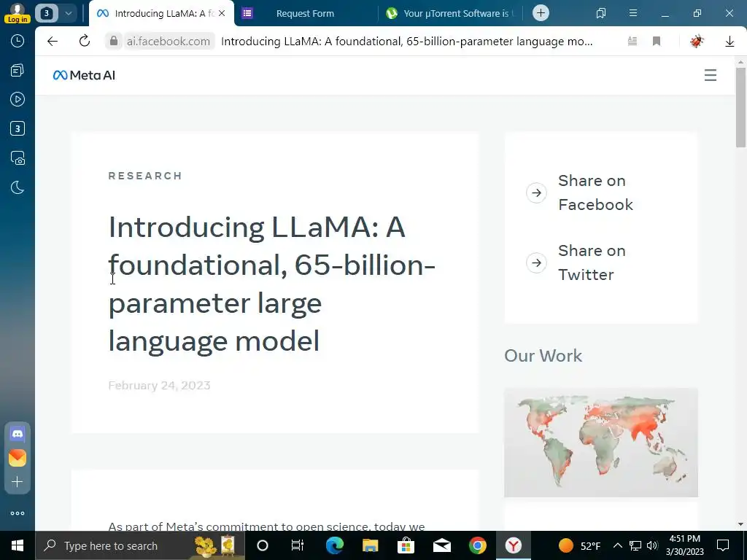Image resolution: width=747 pixels, height=560 pixels.
Task: Open the Mail app from the taskbar
Action: (x=441, y=545)
